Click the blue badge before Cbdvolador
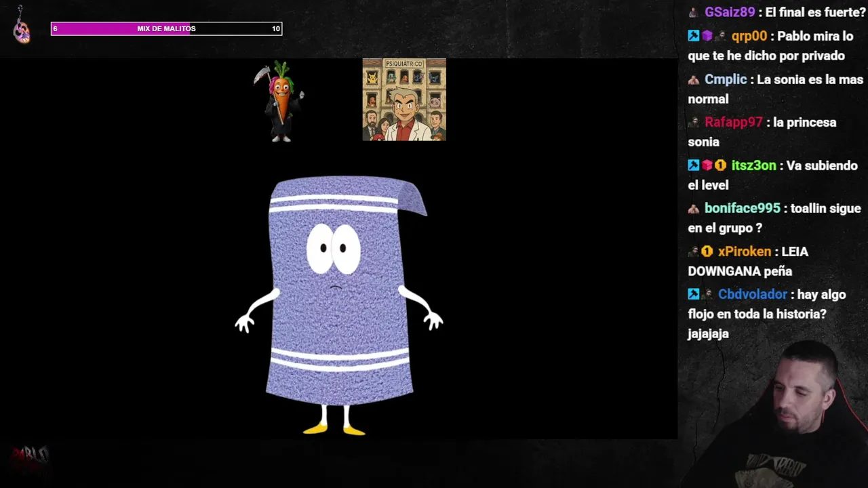Image resolution: width=868 pixels, height=488 pixels. coord(693,294)
